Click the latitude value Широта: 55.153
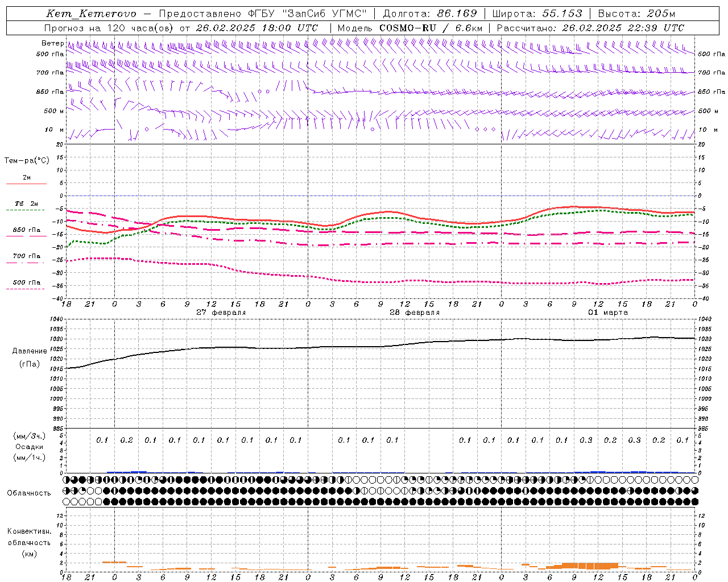 (x=537, y=14)
